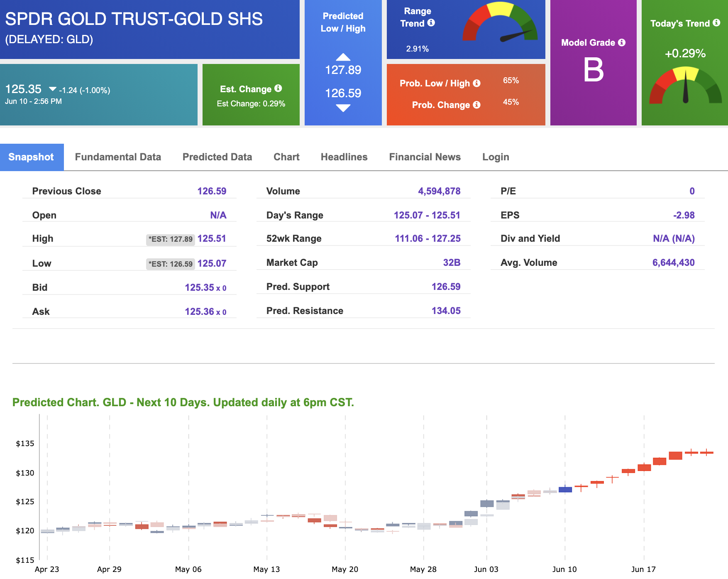Open the Snapshot tab

click(x=31, y=157)
